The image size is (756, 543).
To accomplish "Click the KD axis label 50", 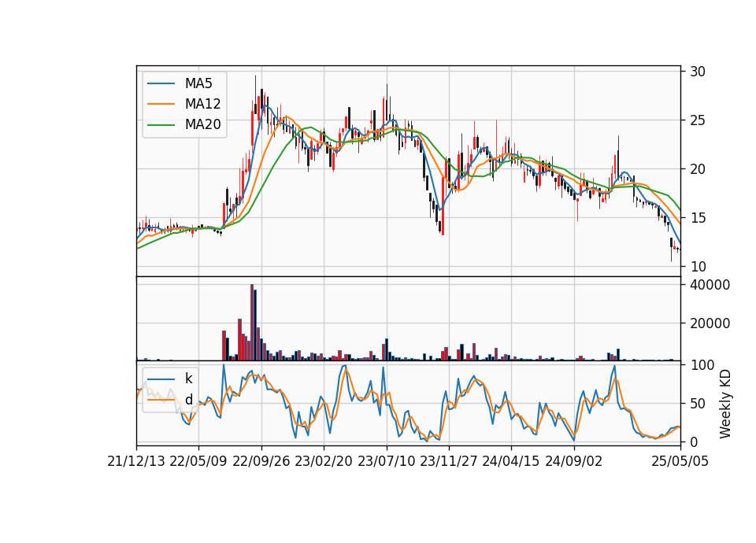I will coord(698,404).
